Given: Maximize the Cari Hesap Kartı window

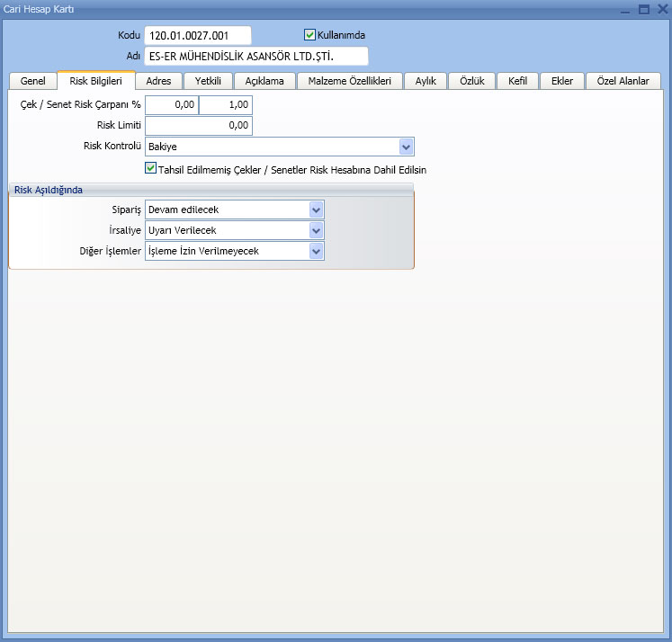Looking at the screenshot, I should click(x=643, y=9).
